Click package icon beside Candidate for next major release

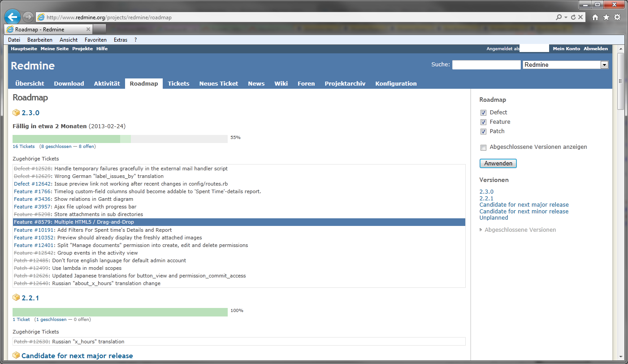click(x=16, y=355)
